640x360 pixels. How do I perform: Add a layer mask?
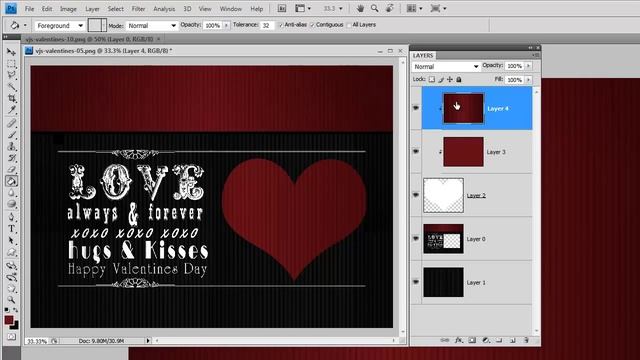pyautogui.click(x=472, y=340)
